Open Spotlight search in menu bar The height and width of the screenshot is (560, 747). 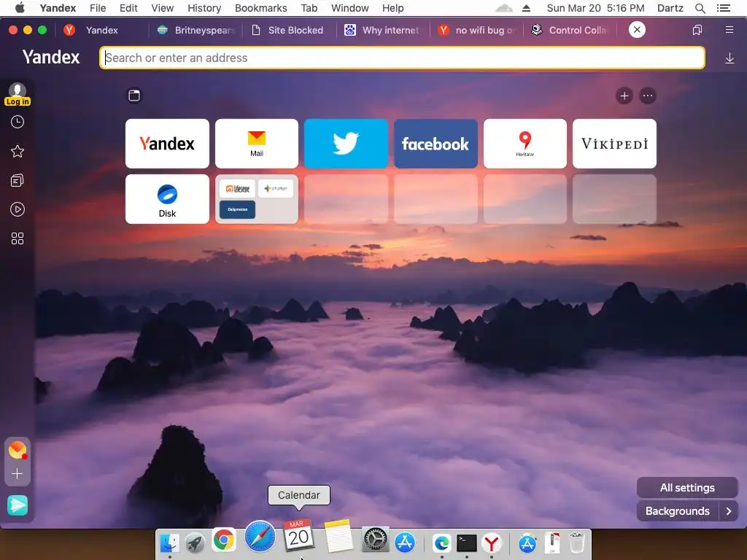click(x=700, y=8)
